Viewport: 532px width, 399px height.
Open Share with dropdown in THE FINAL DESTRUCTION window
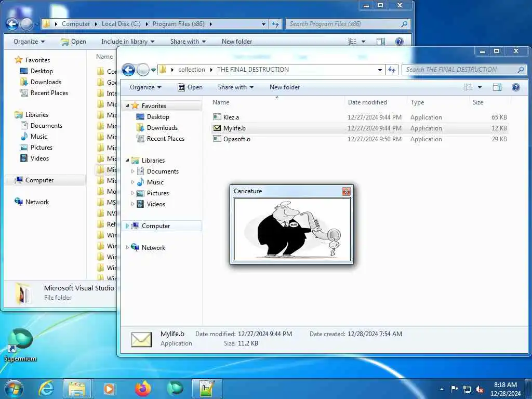click(x=236, y=87)
